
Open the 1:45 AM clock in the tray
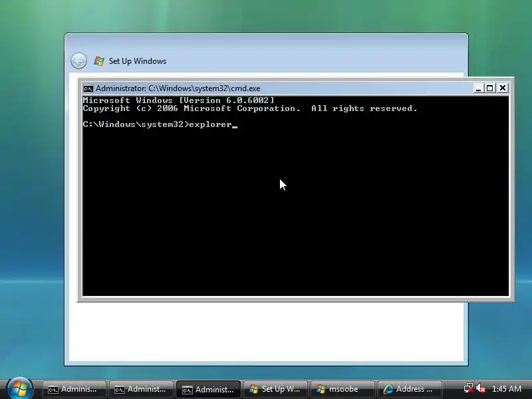pyautogui.click(x=507, y=389)
